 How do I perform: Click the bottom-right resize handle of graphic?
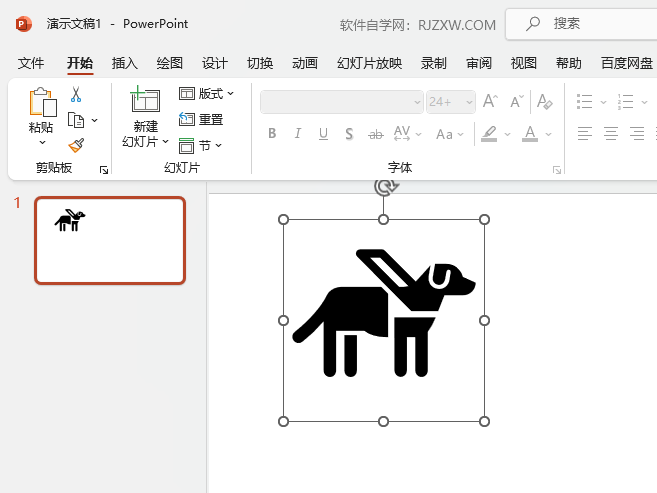[484, 421]
